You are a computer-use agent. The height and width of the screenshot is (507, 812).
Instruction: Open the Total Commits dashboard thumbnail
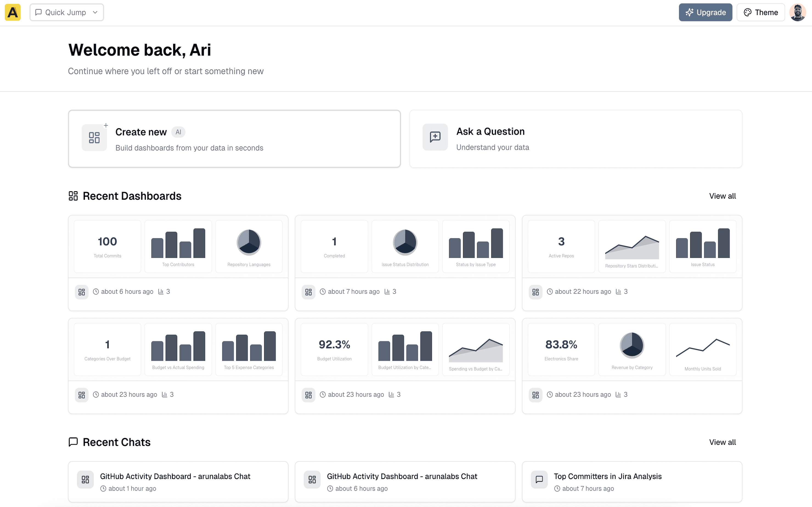tap(107, 246)
